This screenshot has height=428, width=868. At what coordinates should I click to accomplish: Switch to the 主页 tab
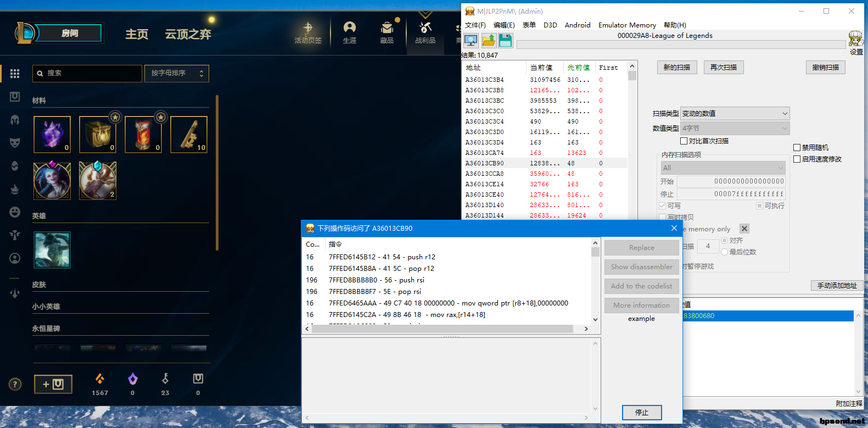[137, 34]
